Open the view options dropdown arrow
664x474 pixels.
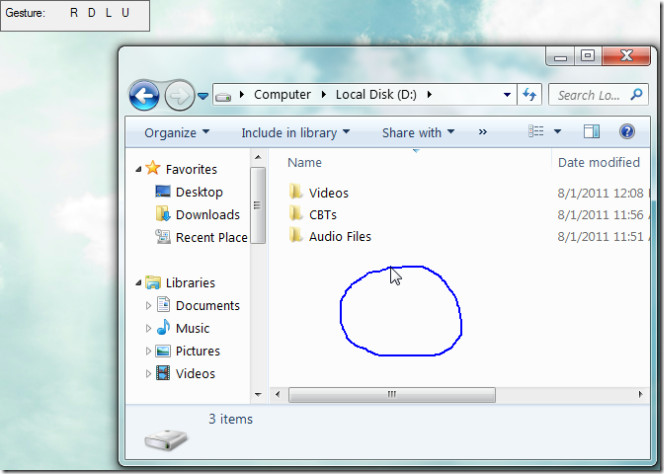557,132
